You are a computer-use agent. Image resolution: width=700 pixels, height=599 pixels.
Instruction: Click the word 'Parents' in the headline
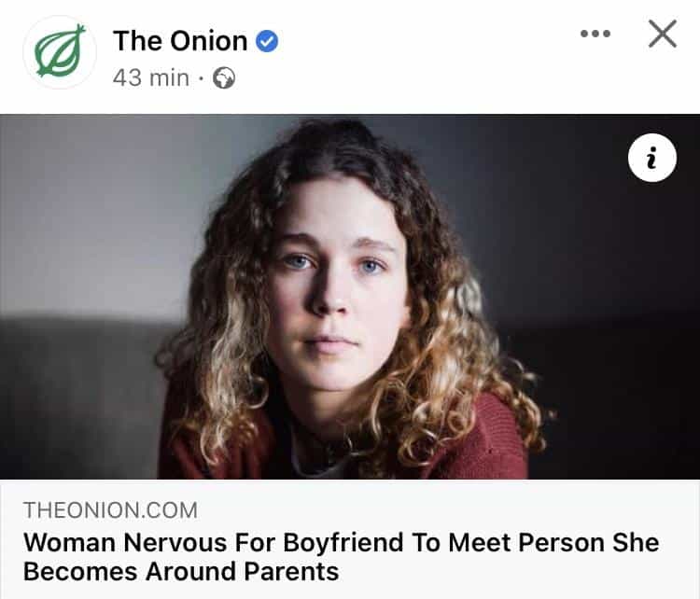[x=287, y=571]
